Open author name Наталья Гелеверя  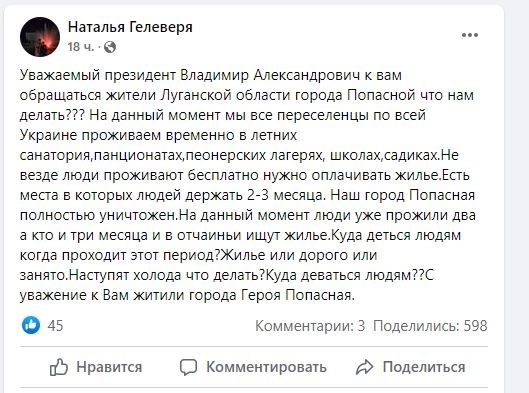tap(130, 27)
